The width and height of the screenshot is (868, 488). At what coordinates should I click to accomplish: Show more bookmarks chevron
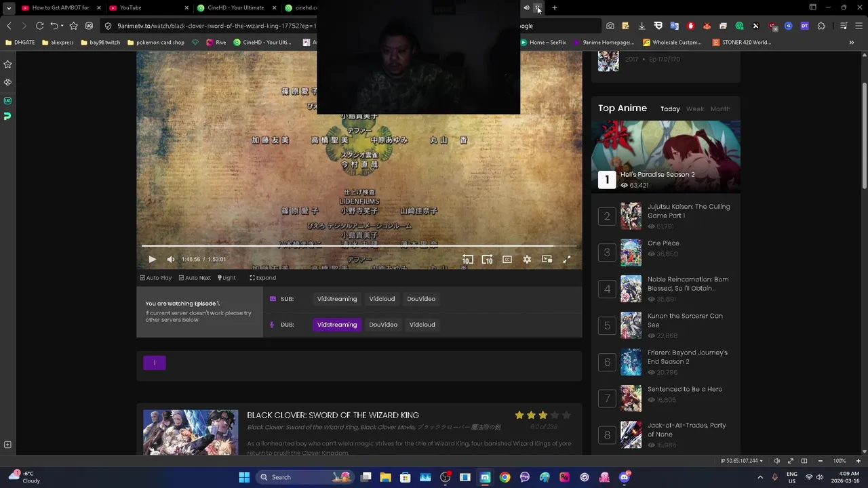tap(852, 43)
